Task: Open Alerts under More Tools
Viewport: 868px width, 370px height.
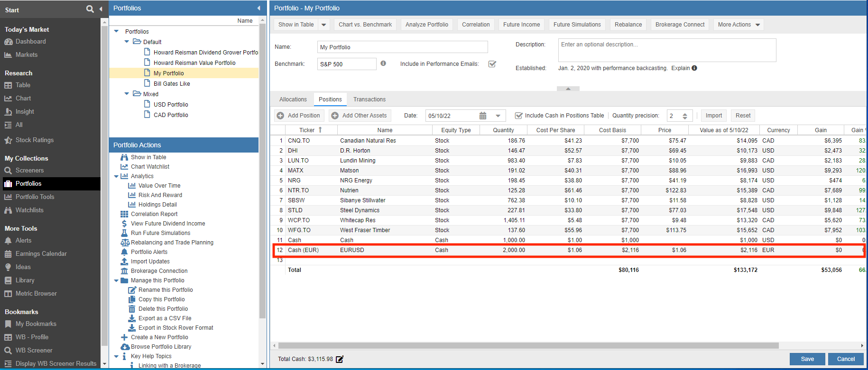Action: (23, 241)
